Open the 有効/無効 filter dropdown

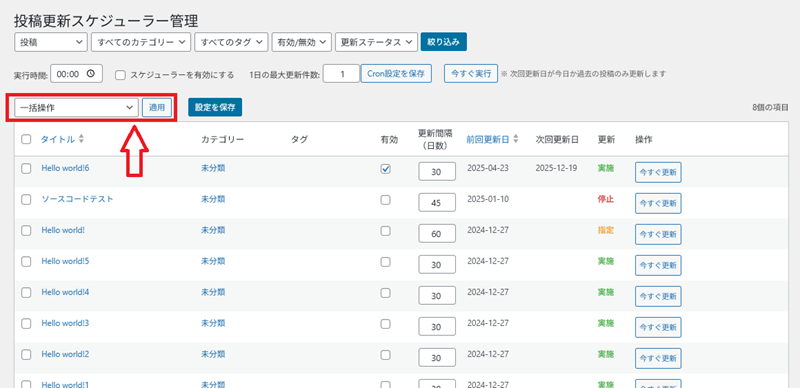point(302,42)
